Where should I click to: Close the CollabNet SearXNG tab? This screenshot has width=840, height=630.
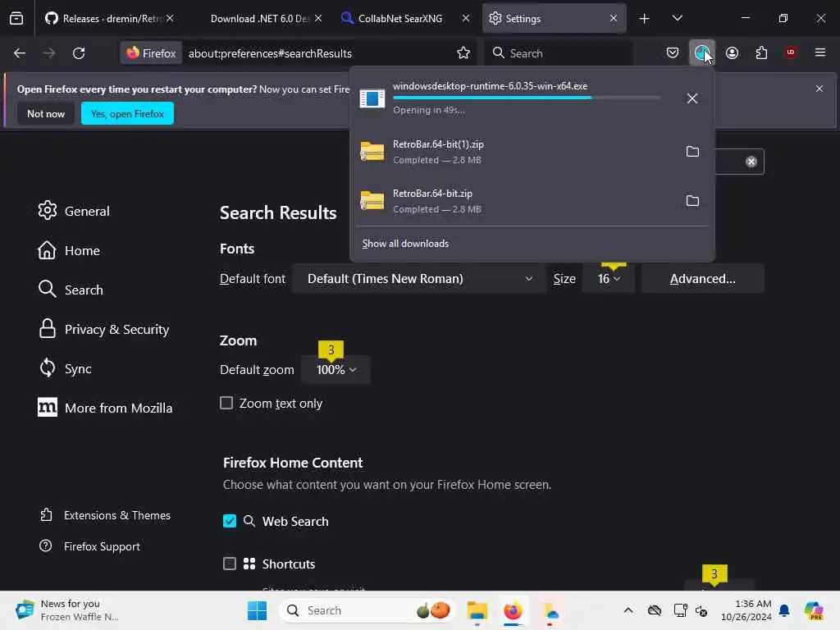click(x=466, y=19)
